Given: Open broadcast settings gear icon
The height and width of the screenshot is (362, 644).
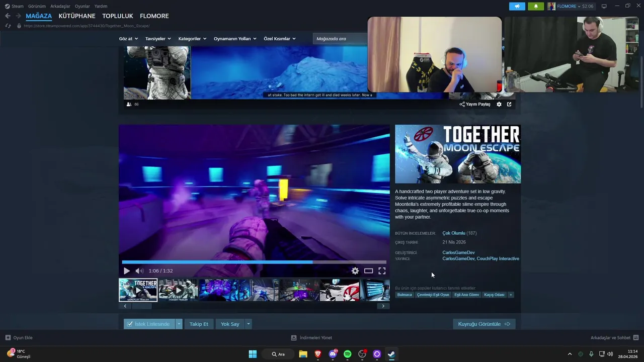Looking at the screenshot, I should click(499, 104).
